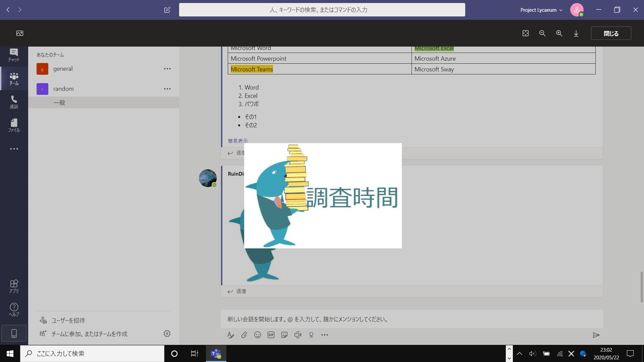Click the Windows Start button
Screen dimensions: 644x362
pos(10,353)
